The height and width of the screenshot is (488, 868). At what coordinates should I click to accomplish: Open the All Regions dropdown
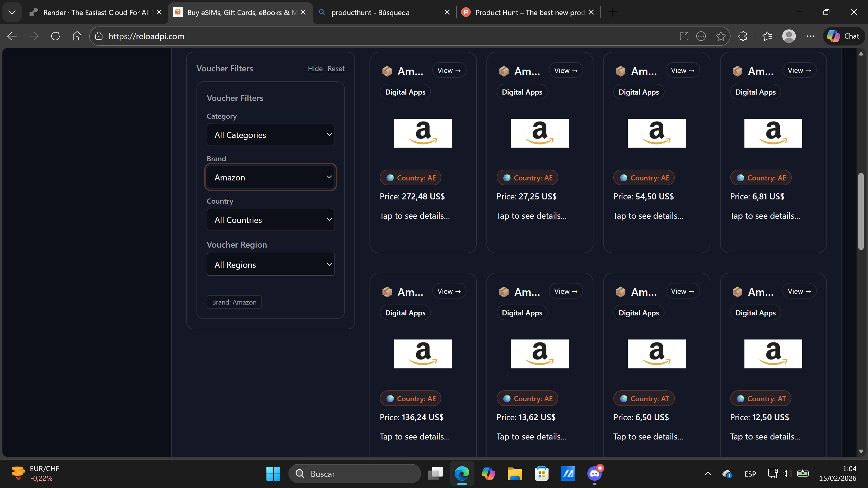(270, 264)
